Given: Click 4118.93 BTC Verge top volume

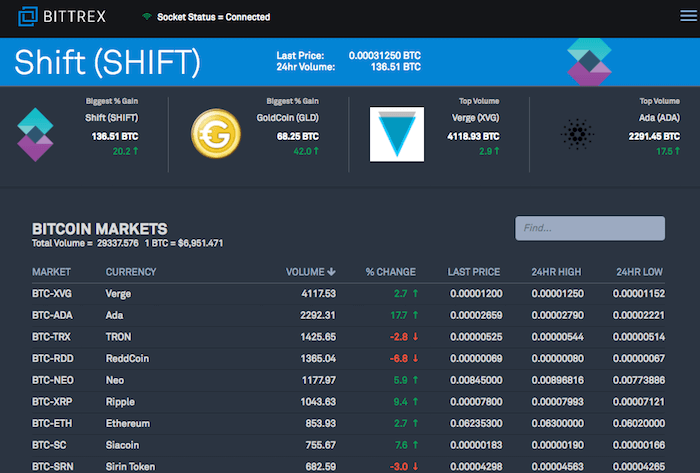Looking at the screenshot, I should (x=473, y=136).
